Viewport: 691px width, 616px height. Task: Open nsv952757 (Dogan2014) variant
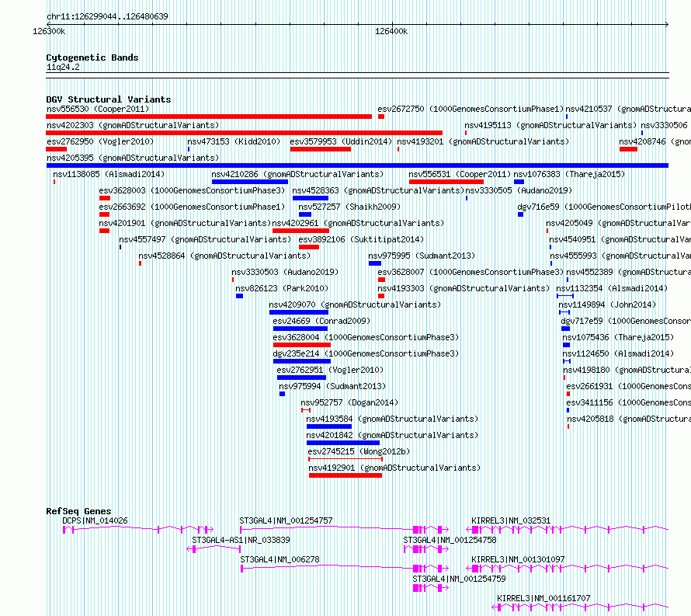[x=349, y=402]
